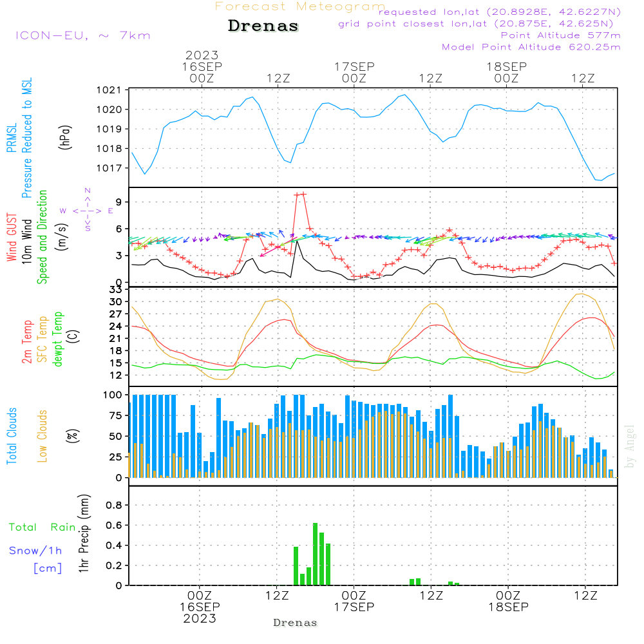The width and height of the screenshot is (644, 644).
Task: Click the tallest green rain bar near 0.6 mm
Action: (316, 554)
